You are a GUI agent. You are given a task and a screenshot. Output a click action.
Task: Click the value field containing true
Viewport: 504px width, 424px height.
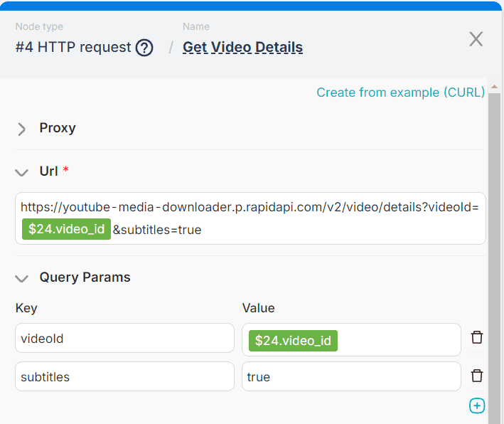pos(351,377)
